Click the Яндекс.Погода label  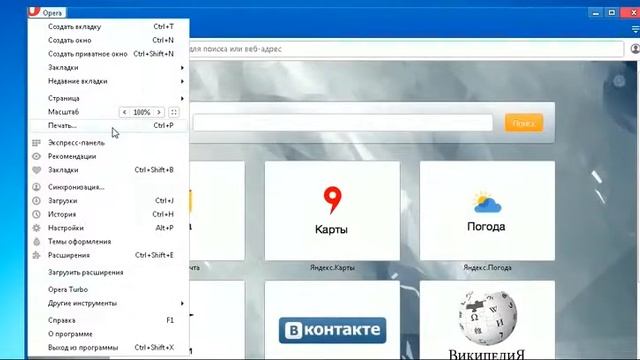tap(487, 268)
